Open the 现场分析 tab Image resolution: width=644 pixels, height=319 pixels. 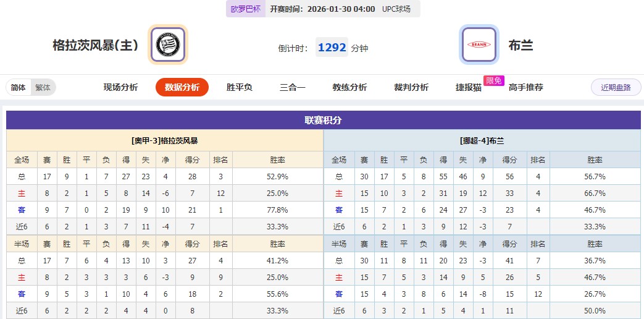pos(121,87)
